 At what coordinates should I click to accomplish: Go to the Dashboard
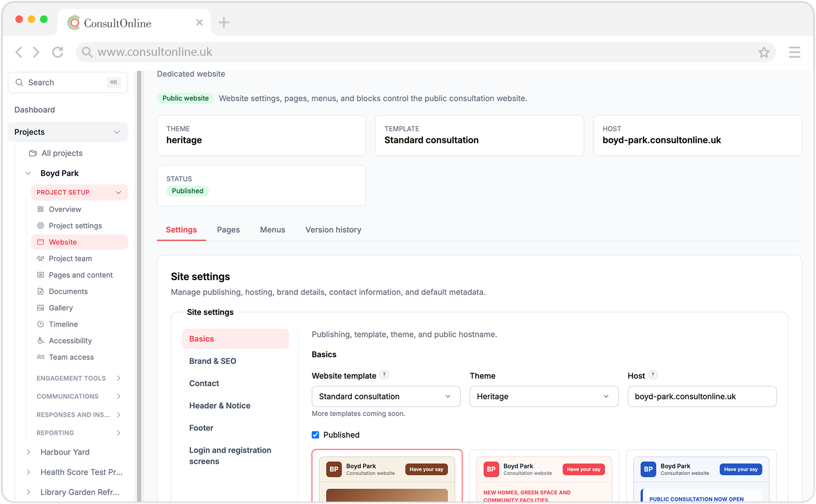[35, 110]
